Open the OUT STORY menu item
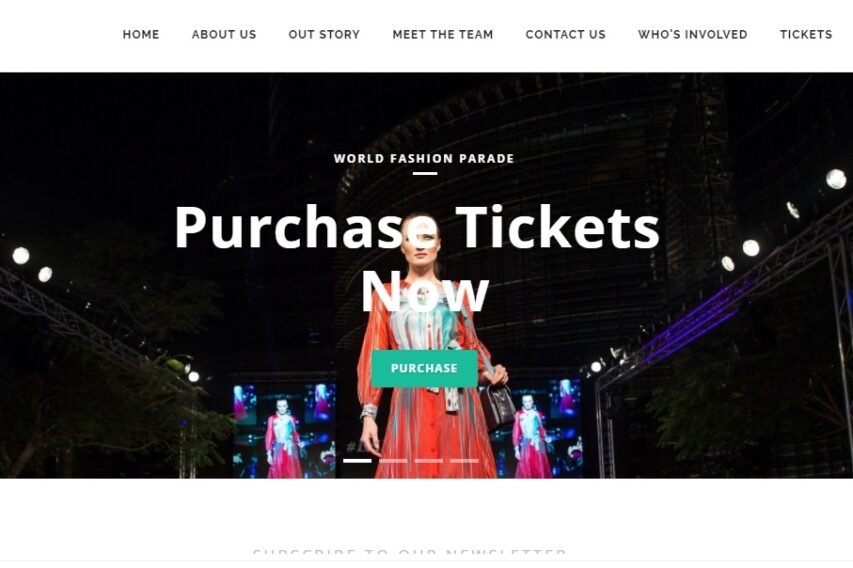853x568 pixels. click(324, 34)
